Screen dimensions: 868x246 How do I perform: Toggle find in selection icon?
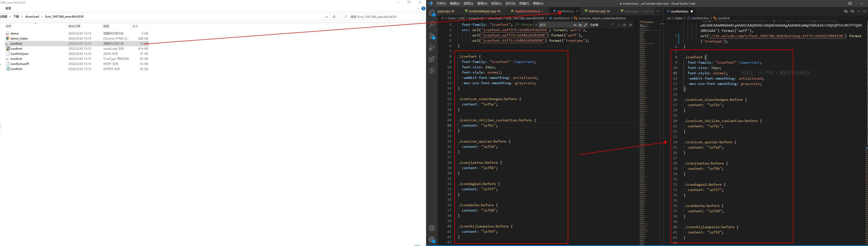click(x=625, y=25)
